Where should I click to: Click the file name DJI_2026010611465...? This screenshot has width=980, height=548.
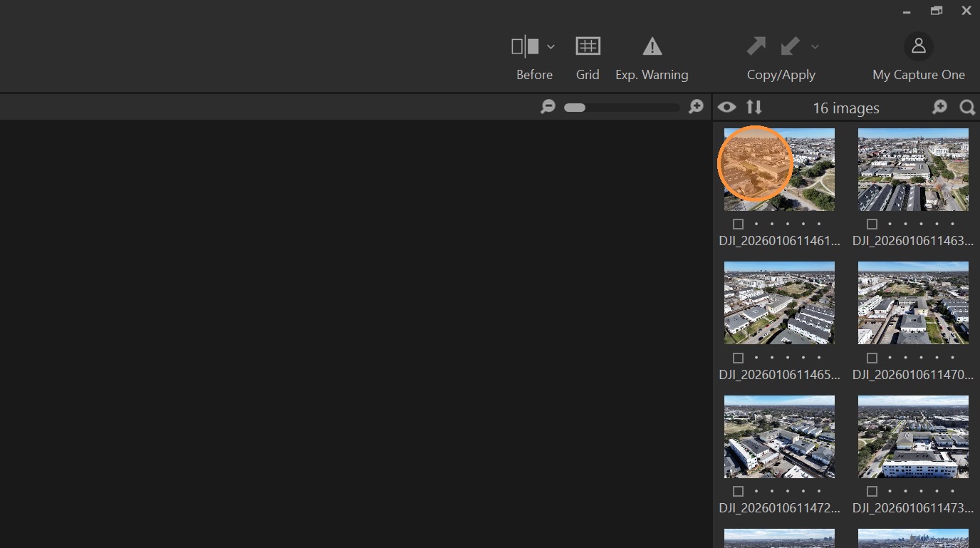click(779, 374)
